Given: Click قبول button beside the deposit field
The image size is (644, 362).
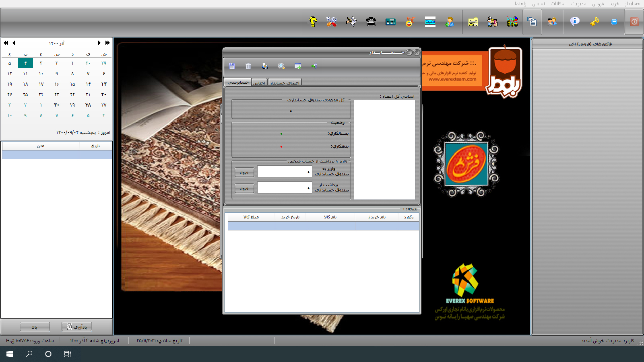Looking at the screenshot, I should pyautogui.click(x=244, y=173).
